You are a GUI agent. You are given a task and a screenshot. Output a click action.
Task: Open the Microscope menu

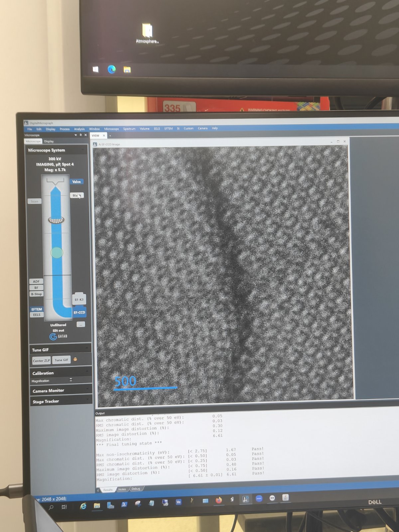111,129
